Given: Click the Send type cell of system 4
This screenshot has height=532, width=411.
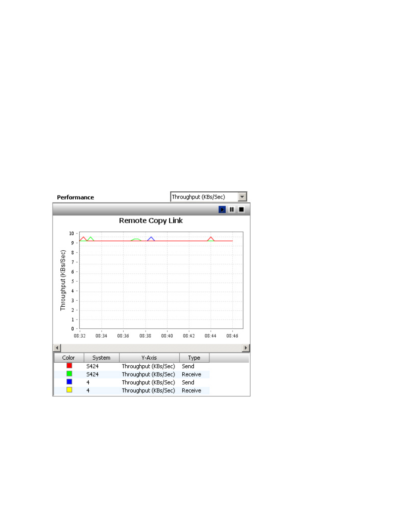Looking at the screenshot, I should tap(188, 383).
